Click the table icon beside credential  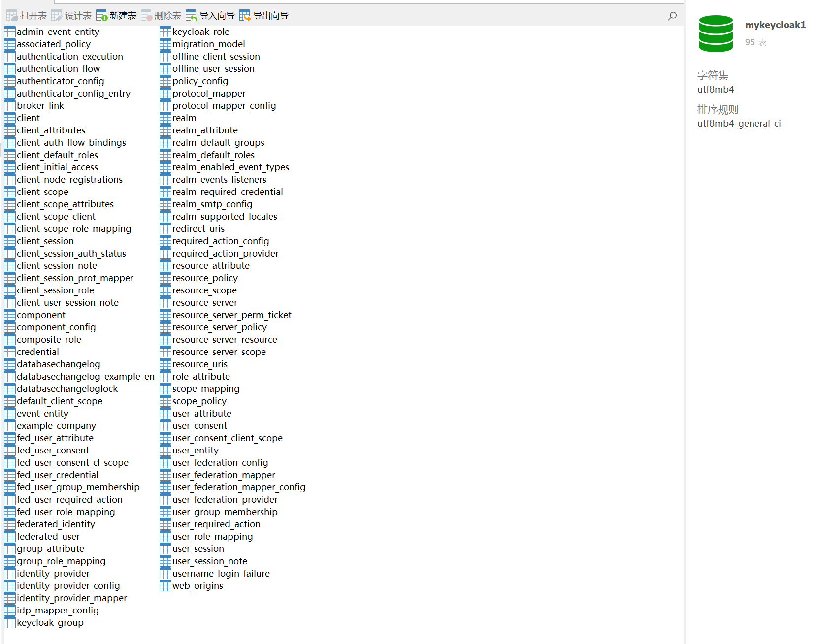[10, 352]
